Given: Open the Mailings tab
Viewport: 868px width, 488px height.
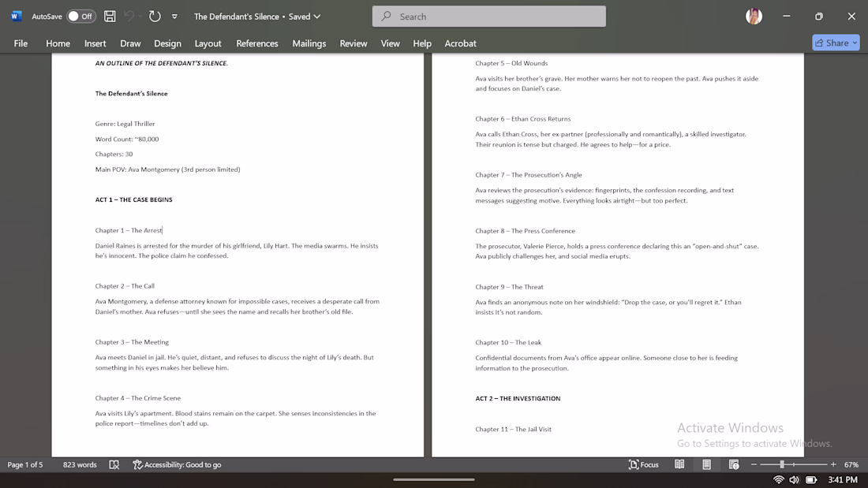Looking at the screenshot, I should click(x=309, y=43).
